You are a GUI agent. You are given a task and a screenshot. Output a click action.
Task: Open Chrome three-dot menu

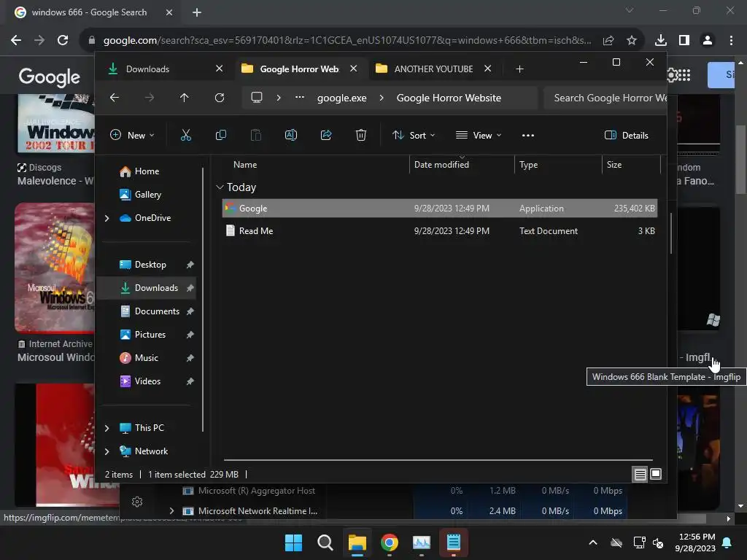731,41
